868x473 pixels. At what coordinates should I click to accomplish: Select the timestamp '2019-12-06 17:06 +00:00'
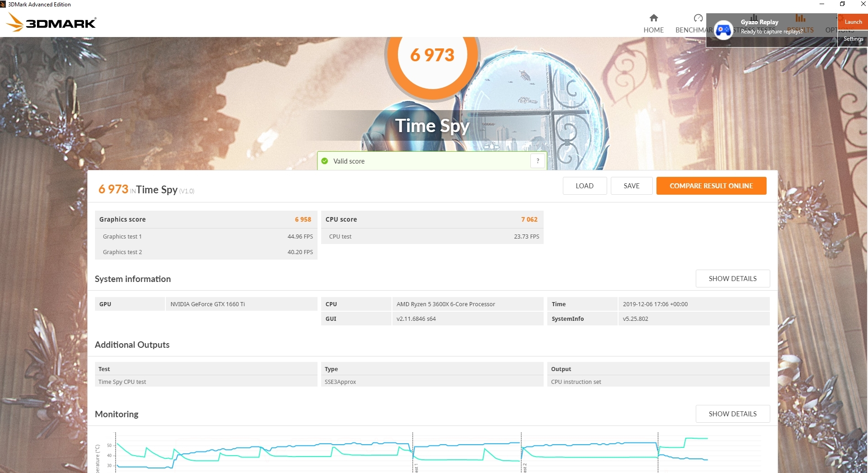coord(655,304)
